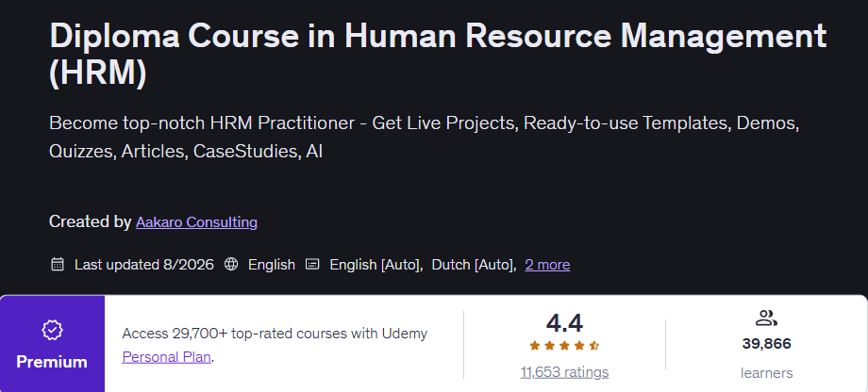Click the English [Auto] caption text
Image resolution: width=868 pixels, height=392 pixels.
[376, 265]
